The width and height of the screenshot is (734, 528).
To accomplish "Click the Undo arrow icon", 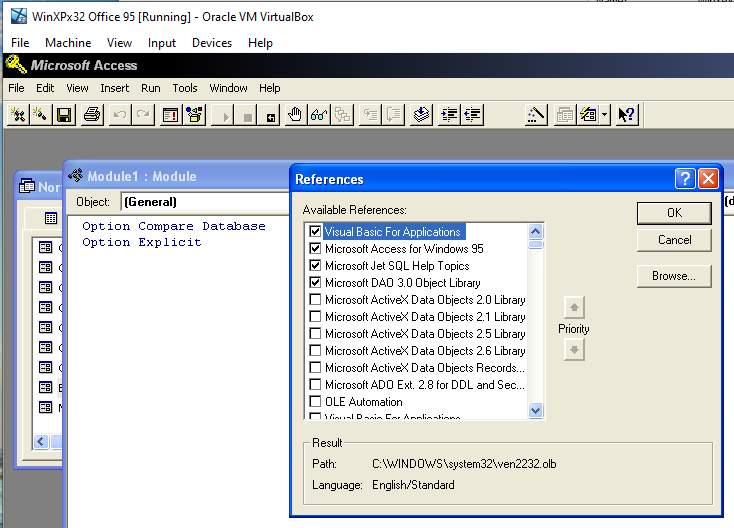I will point(120,115).
